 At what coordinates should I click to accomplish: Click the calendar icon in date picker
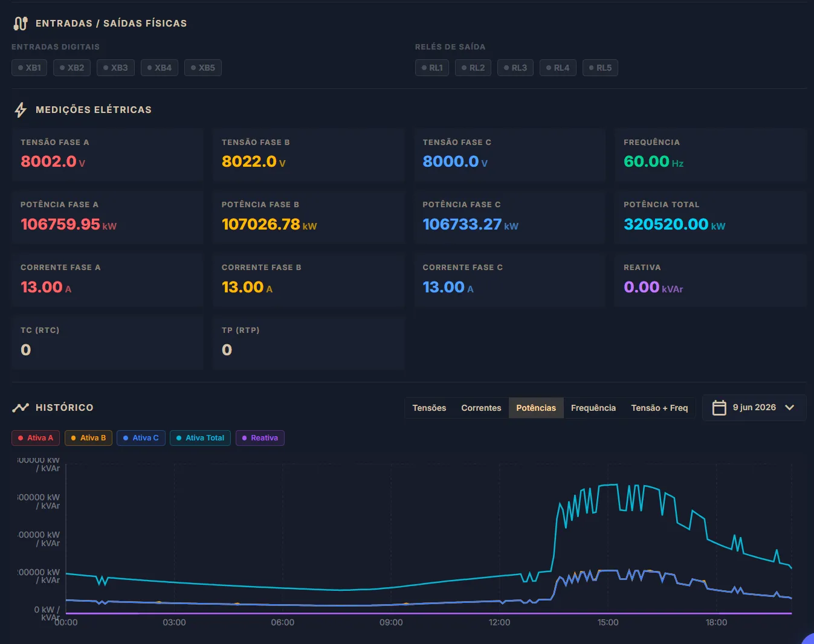(719, 408)
